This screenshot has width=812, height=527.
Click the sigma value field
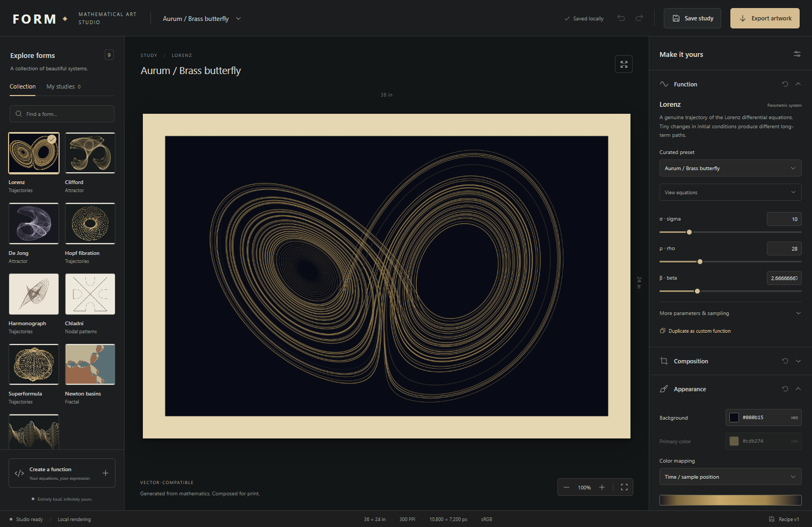(x=784, y=219)
